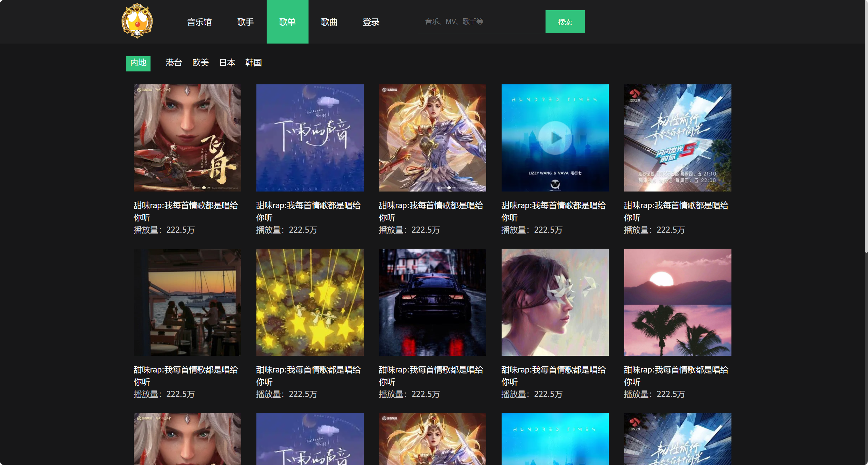Switch filter to 欧美
The image size is (868, 465).
200,63
